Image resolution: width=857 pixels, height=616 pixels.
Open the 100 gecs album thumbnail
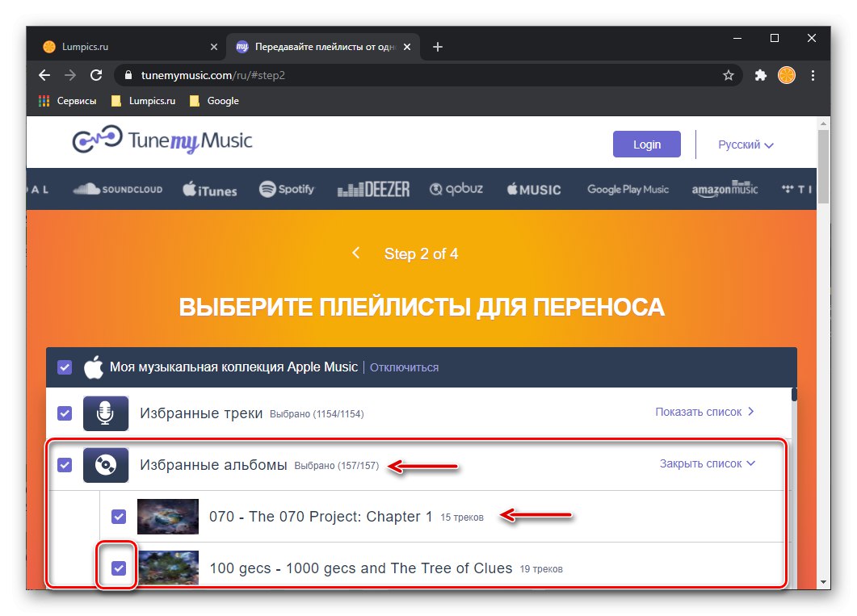coord(168,568)
